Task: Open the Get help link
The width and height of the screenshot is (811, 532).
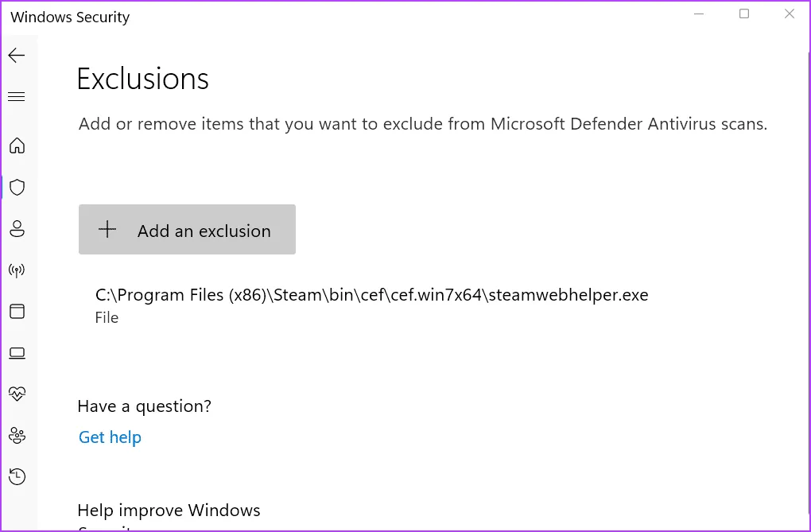Action: point(110,437)
